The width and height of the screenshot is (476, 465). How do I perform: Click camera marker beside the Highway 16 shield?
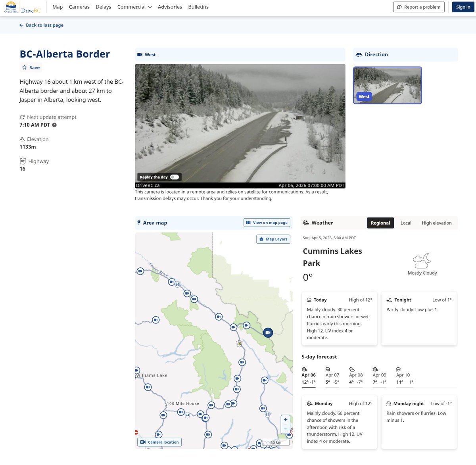172,282
